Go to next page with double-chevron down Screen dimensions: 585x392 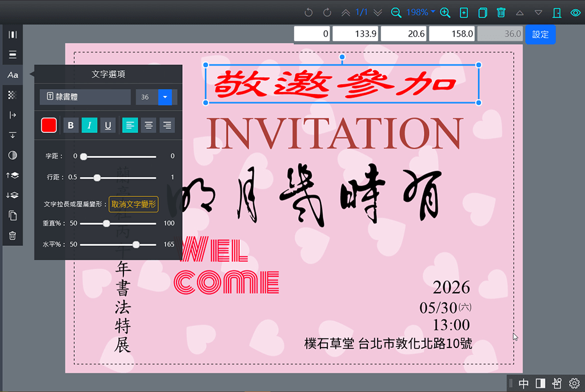(x=378, y=13)
